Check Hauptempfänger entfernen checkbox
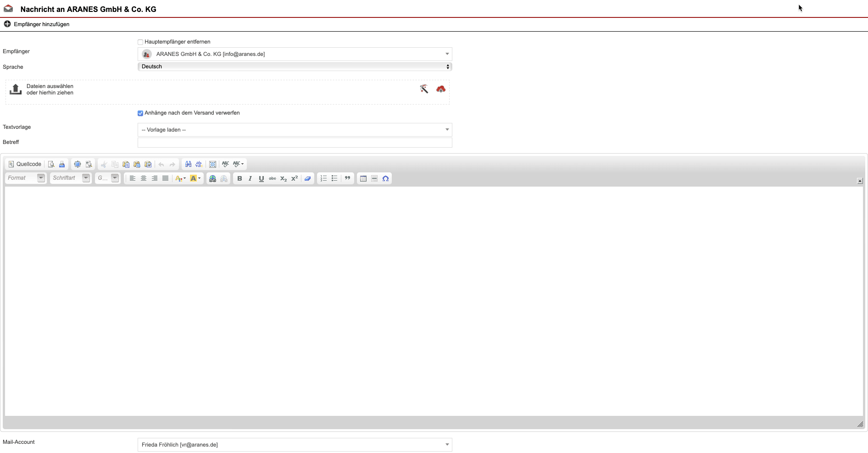The image size is (868, 453). pos(140,42)
